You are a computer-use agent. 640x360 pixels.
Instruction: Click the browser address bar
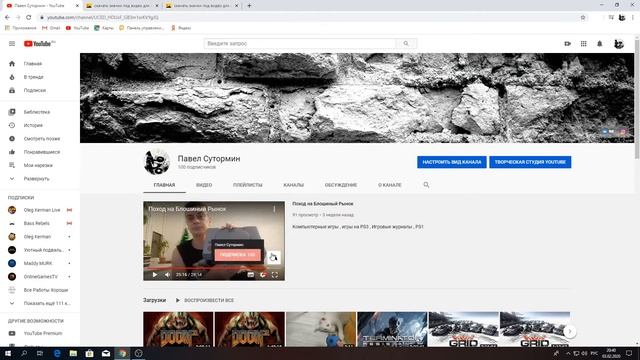[x=310, y=18]
